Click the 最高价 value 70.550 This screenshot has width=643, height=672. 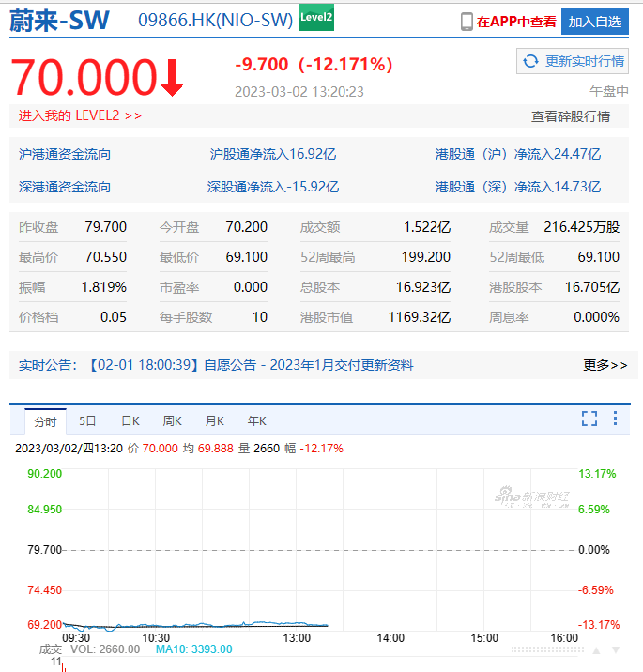[x=105, y=257]
